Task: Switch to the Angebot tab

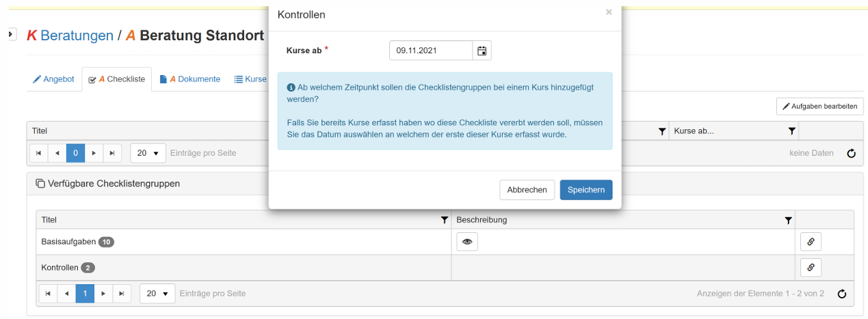Action: pyautogui.click(x=53, y=79)
